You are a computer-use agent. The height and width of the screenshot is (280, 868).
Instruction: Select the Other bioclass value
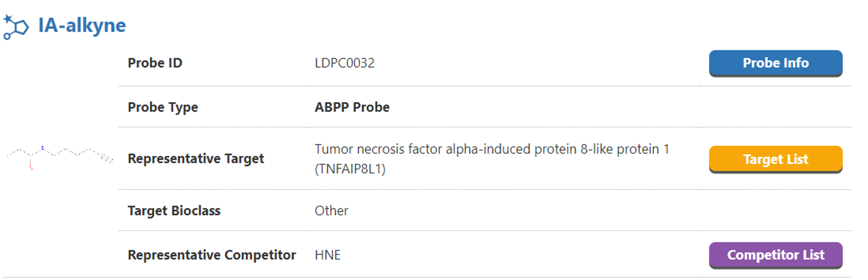[331, 211]
